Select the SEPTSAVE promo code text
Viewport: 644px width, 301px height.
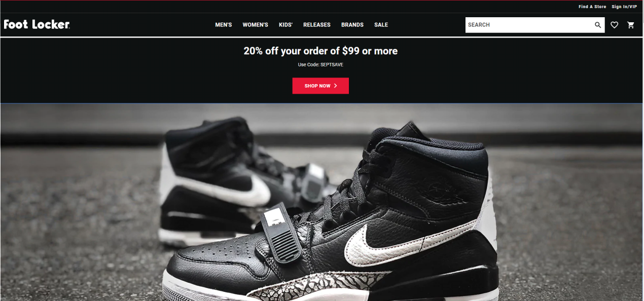(x=332, y=65)
